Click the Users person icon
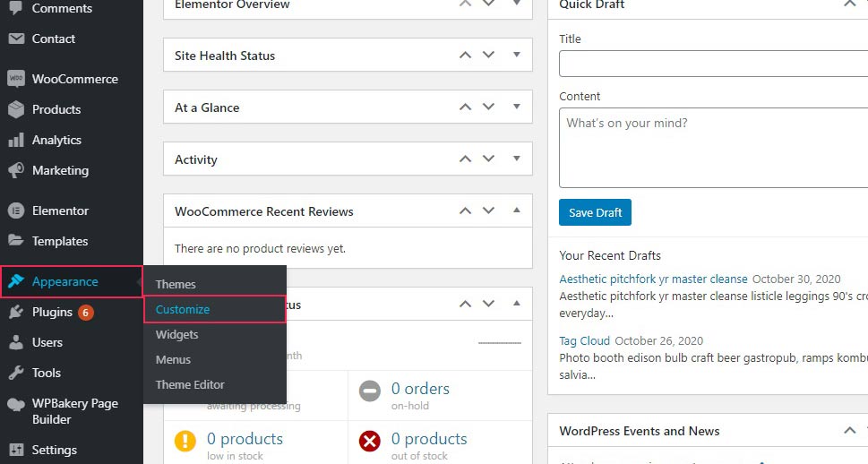Screen dimensions: 868x464 (16, 342)
